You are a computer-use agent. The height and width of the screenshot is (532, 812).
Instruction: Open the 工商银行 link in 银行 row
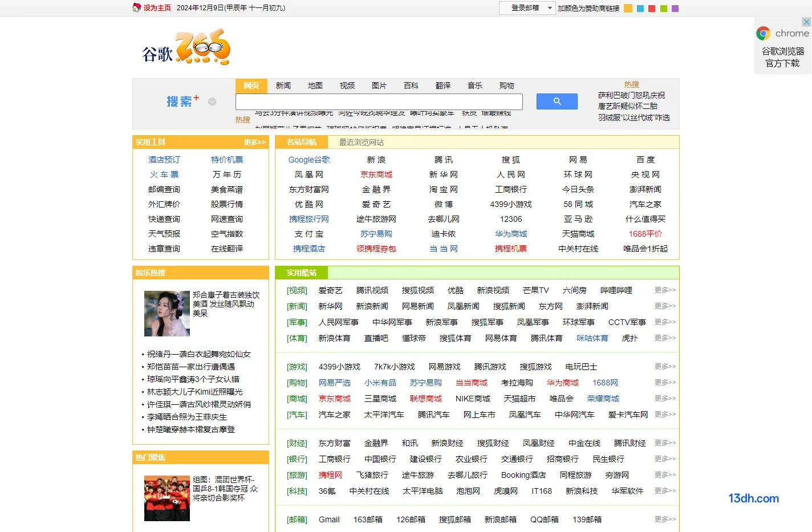pos(334,459)
